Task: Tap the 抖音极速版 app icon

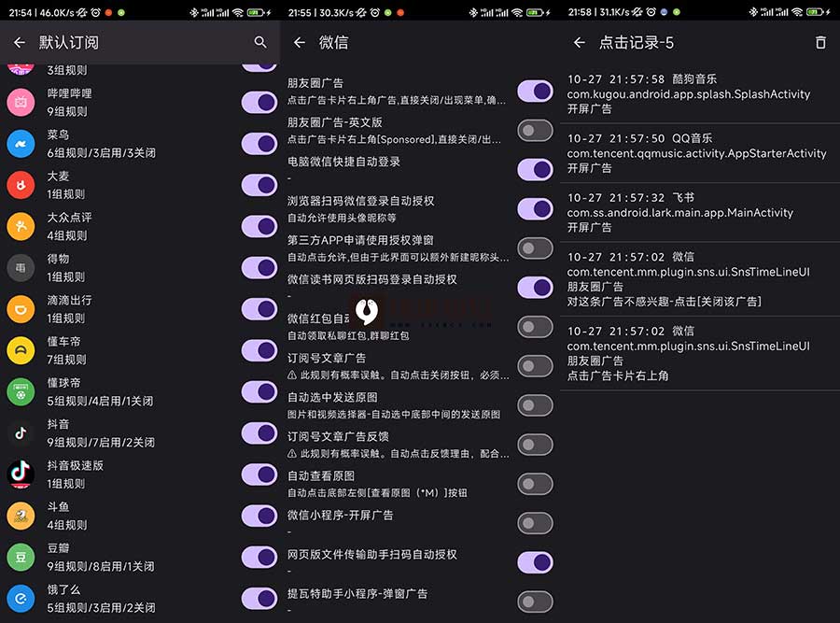Action: pyautogui.click(x=21, y=474)
